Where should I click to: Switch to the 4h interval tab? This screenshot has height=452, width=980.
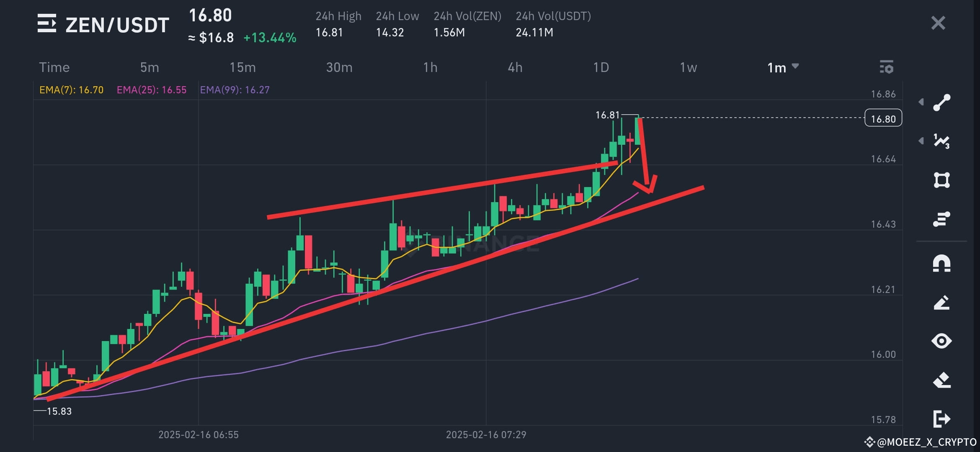[515, 67]
